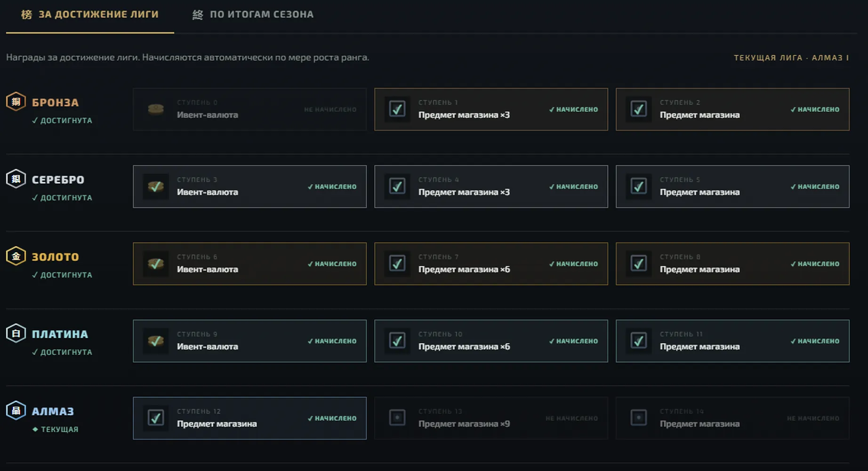Viewport: 868px width, 471px height.
Task: Click the Silver league hexagon emblem
Action: coord(16,179)
